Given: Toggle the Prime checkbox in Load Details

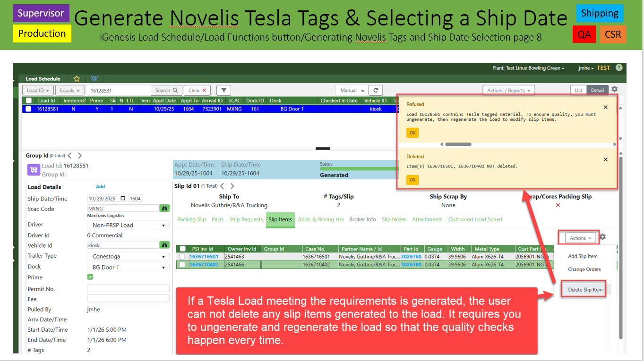Looking at the screenshot, I should (90, 277).
